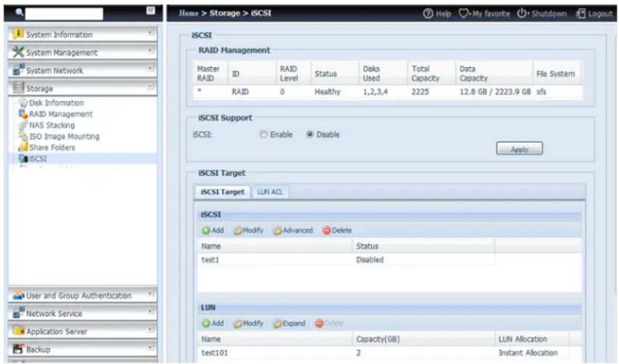Click the System Management tools icon

[x=18, y=52]
